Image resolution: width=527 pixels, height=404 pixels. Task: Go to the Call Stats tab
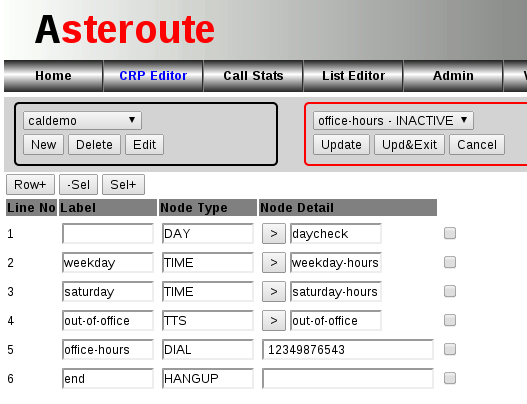tap(253, 76)
